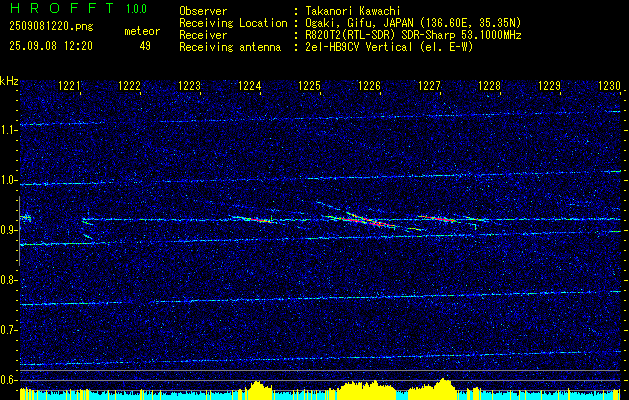Image resolution: width=629 pixels, height=400 pixels.
Task: Click location text Ogaki, Gifu, JAPAN
Action: point(359,23)
